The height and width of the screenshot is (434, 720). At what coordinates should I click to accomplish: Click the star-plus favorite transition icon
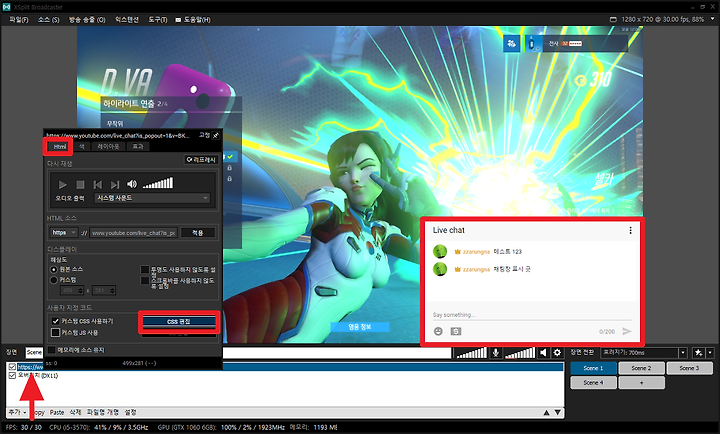pyautogui.click(x=698, y=353)
